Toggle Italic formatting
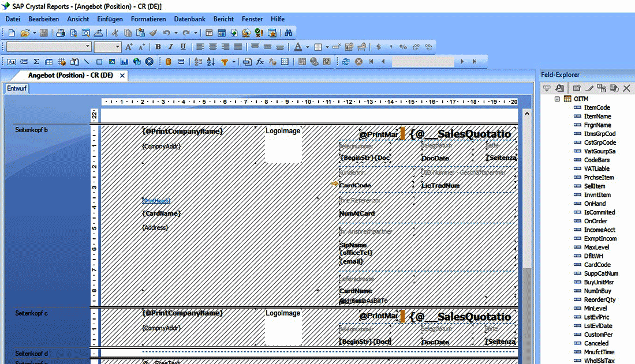635x364 pixels. coord(170,47)
